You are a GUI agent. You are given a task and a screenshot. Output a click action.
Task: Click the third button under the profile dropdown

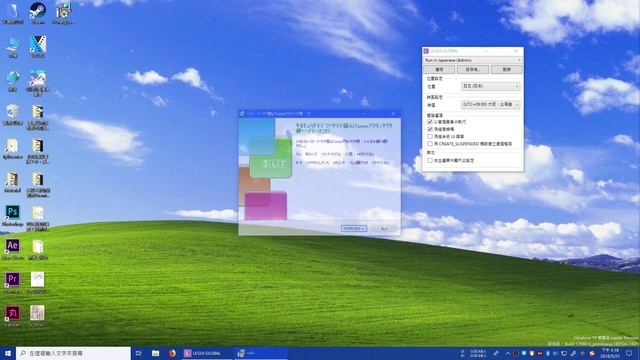507,69
